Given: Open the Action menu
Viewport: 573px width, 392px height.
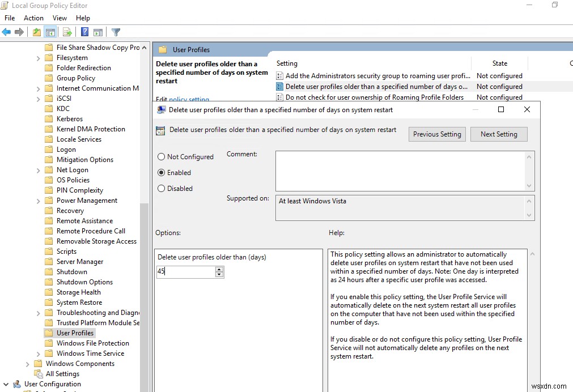Looking at the screenshot, I should pos(33,18).
